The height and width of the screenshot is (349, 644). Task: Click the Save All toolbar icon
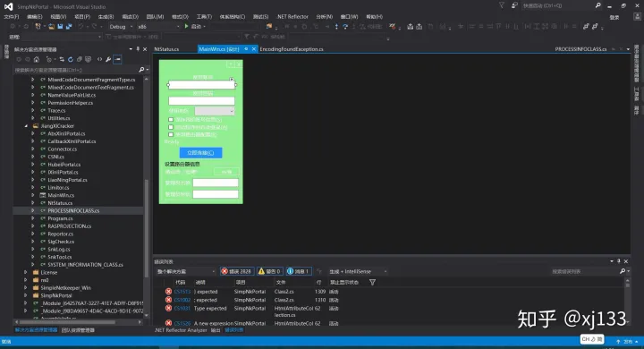[69, 26]
